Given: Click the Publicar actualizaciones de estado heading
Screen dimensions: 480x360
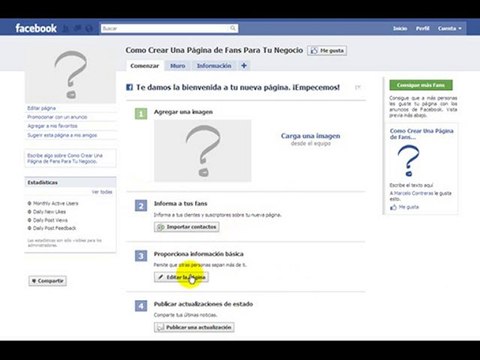Looking at the screenshot, I should (203, 304).
